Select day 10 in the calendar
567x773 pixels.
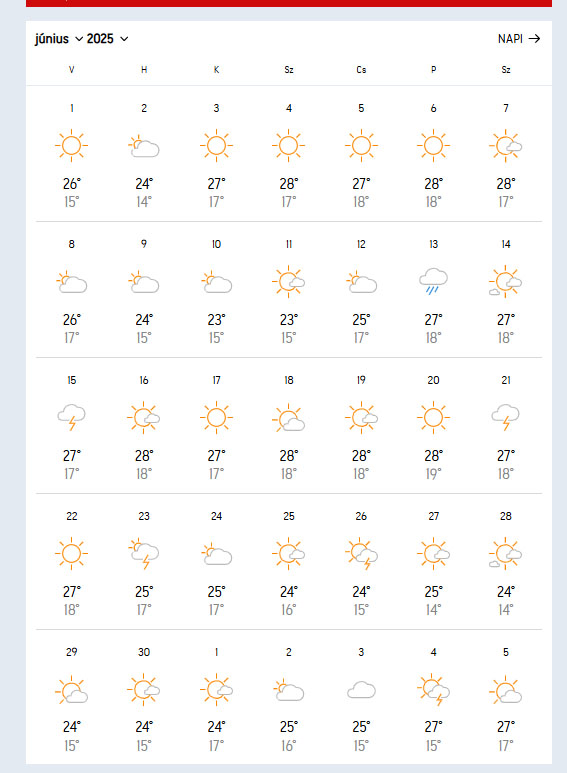pyautogui.click(x=216, y=244)
